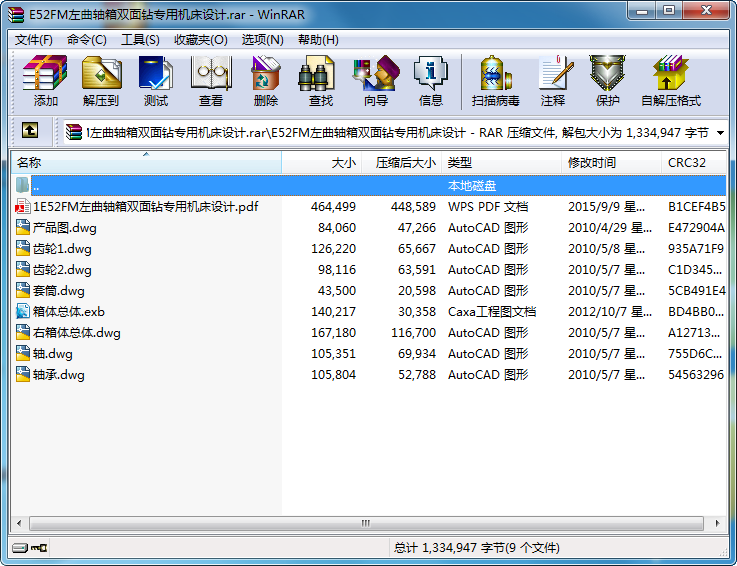Go up one folder level button

tap(30, 130)
